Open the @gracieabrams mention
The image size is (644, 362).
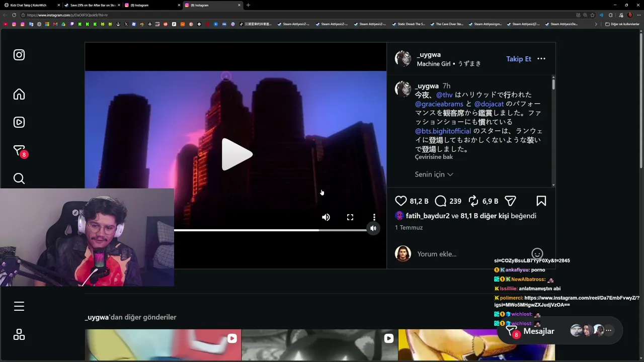point(439,104)
